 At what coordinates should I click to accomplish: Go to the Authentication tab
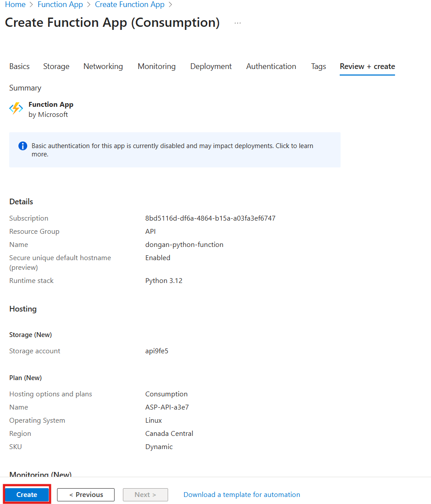(271, 66)
